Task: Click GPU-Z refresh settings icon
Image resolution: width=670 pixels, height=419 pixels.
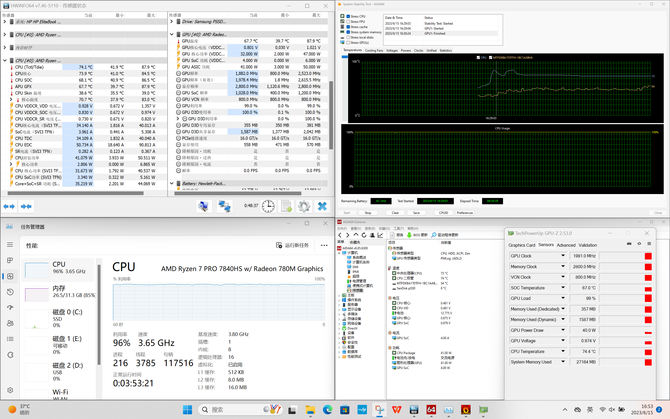Action: tap(639, 243)
